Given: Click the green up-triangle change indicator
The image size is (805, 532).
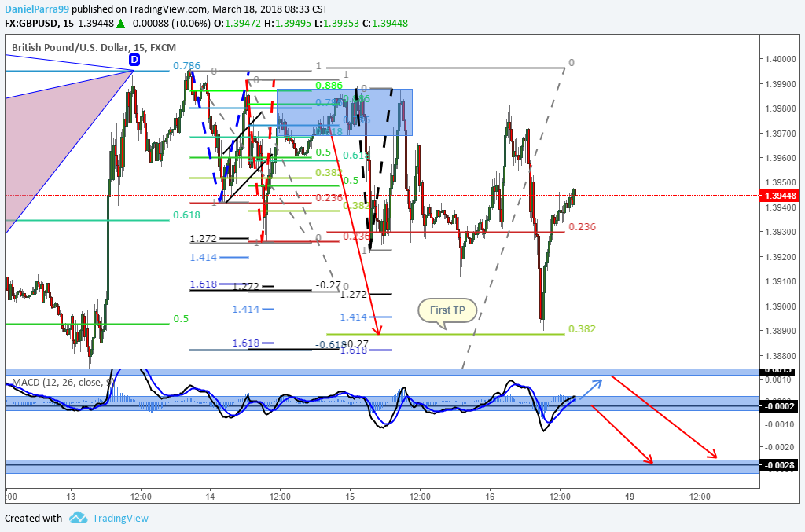Looking at the screenshot, I should point(120,23).
